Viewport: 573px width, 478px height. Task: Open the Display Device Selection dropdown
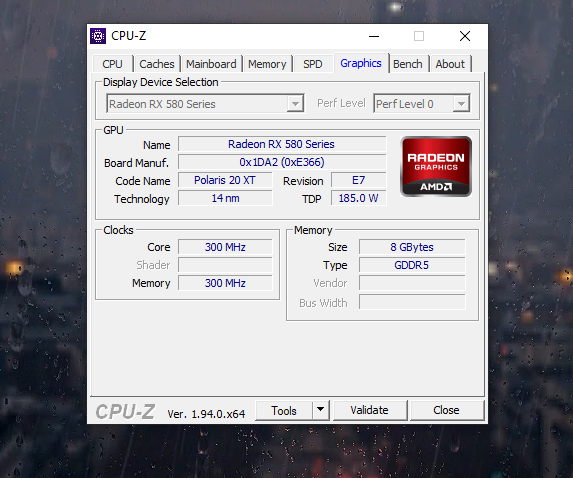205,104
